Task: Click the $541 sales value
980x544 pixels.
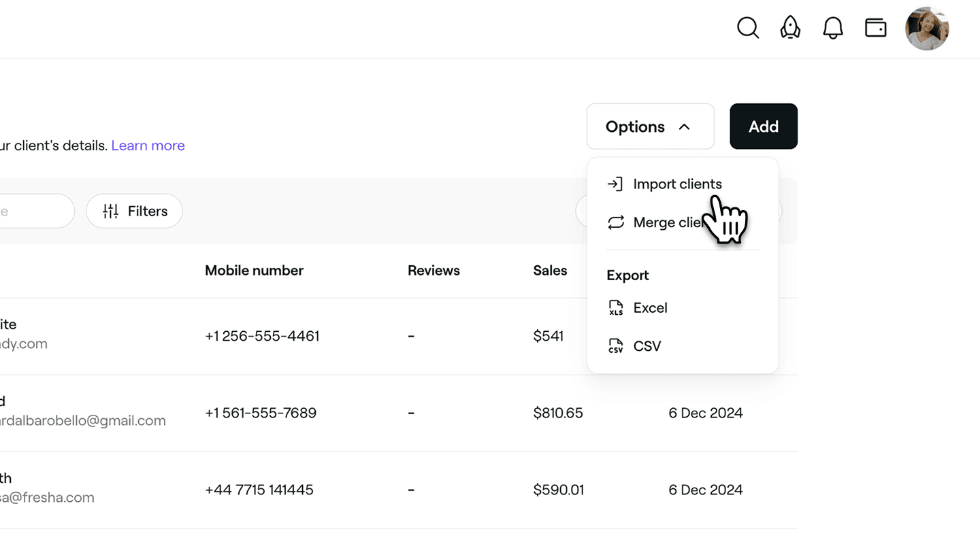Action: [x=549, y=336]
